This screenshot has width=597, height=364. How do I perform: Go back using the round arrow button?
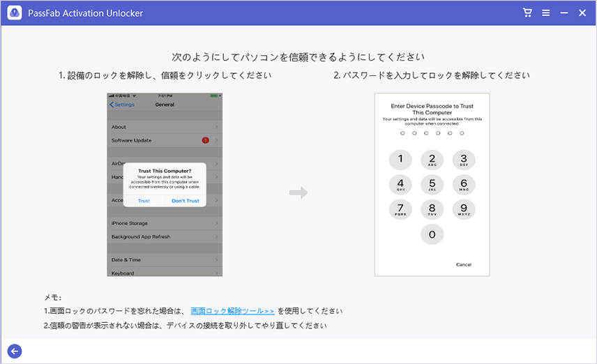click(15, 351)
